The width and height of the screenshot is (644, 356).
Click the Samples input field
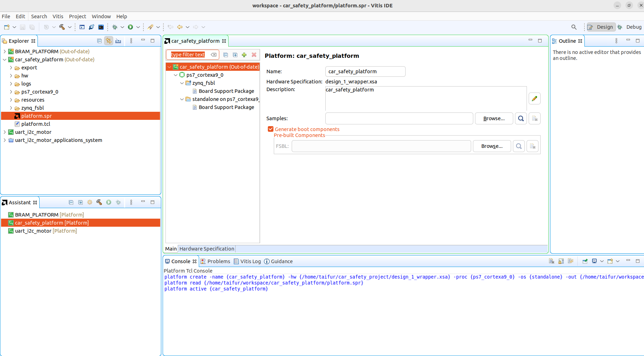click(x=399, y=118)
